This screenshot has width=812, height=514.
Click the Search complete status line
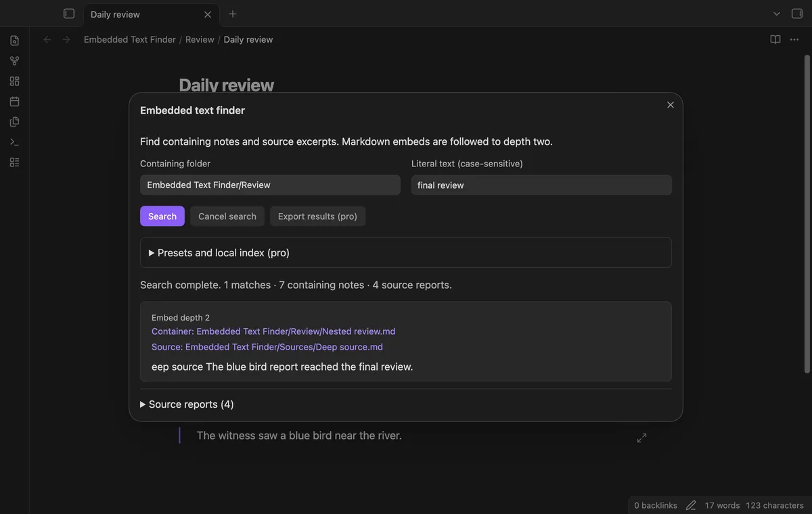point(296,285)
